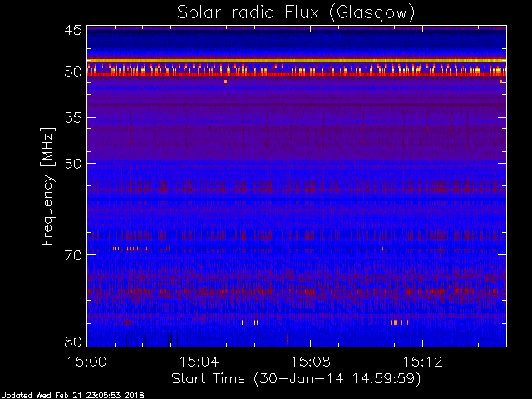The width and height of the screenshot is (532, 399).
Task: Click the 15:08 time tick label
Action: [311, 362]
